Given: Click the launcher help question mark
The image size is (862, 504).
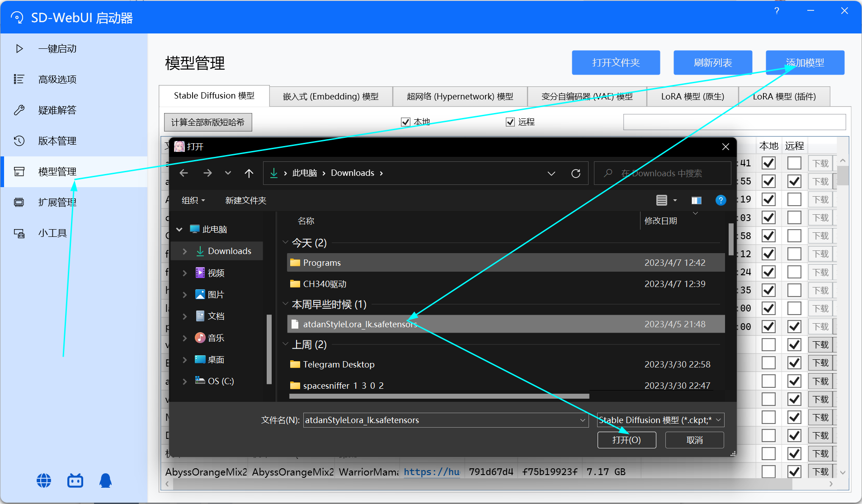Looking at the screenshot, I should [777, 11].
